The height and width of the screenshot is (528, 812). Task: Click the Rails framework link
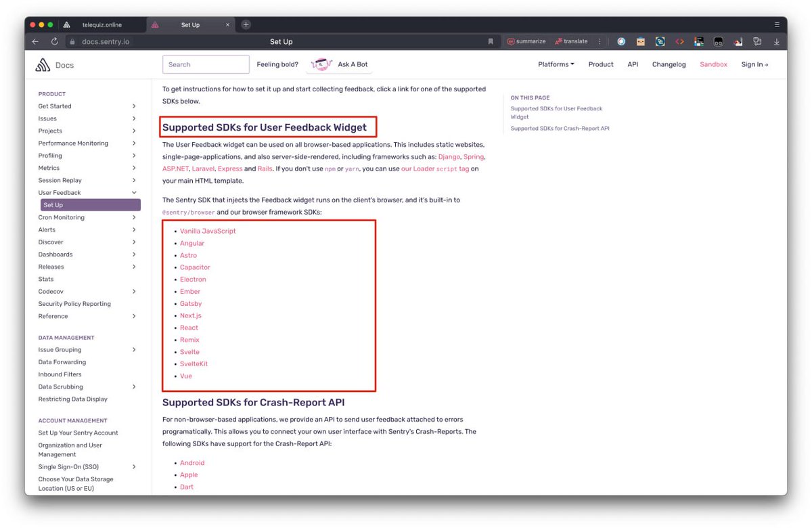[x=265, y=169]
